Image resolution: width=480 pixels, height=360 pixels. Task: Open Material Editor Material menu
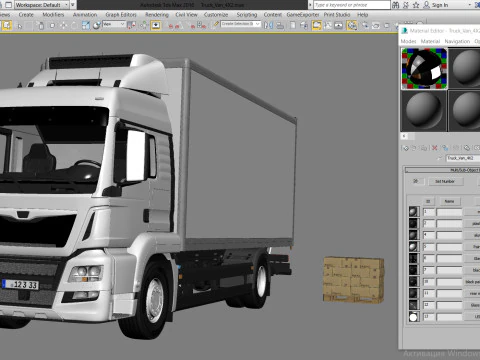pos(430,41)
